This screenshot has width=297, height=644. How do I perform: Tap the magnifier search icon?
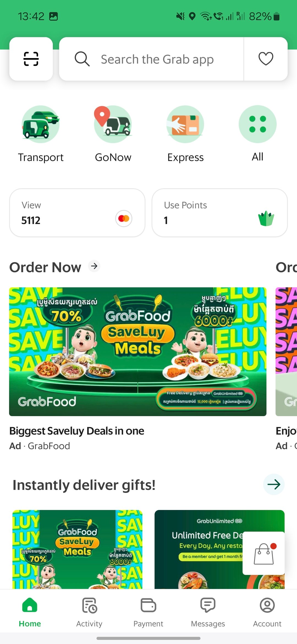(x=82, y=59)
